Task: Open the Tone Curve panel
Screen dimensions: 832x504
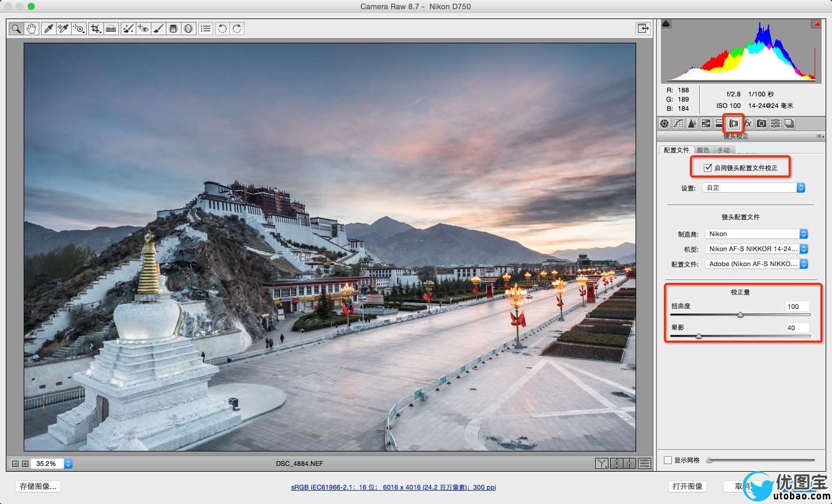Action: (678, 124)
